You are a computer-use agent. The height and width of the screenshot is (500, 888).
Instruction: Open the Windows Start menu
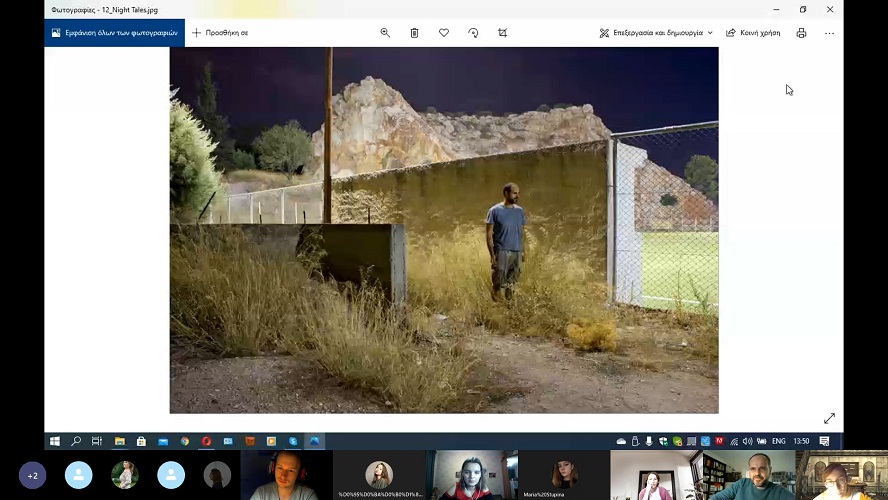55,441
